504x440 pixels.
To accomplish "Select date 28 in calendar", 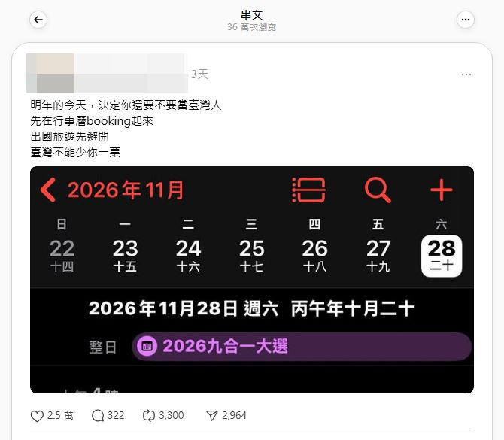I will click(442, 256).
